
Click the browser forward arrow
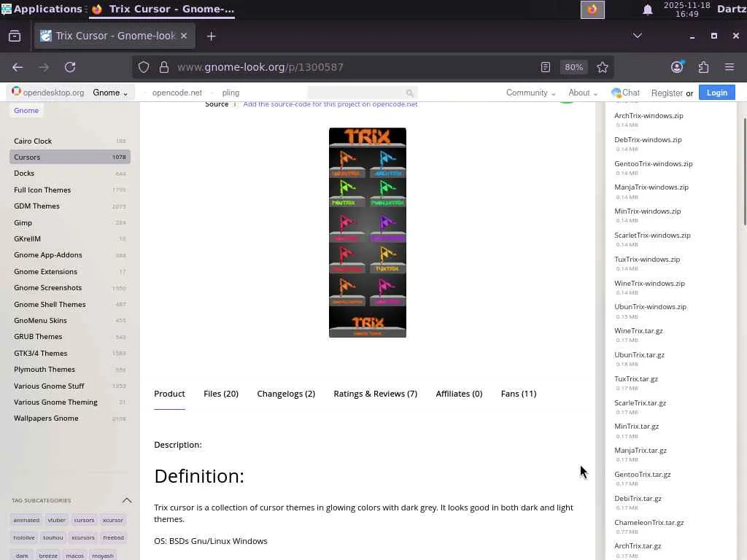44,67
